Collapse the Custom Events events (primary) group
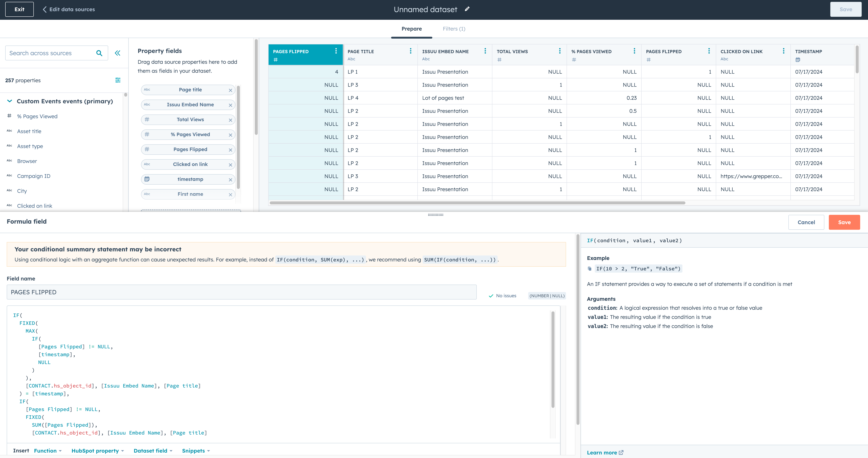The image size is (868, 458). [x=10, y=101]
